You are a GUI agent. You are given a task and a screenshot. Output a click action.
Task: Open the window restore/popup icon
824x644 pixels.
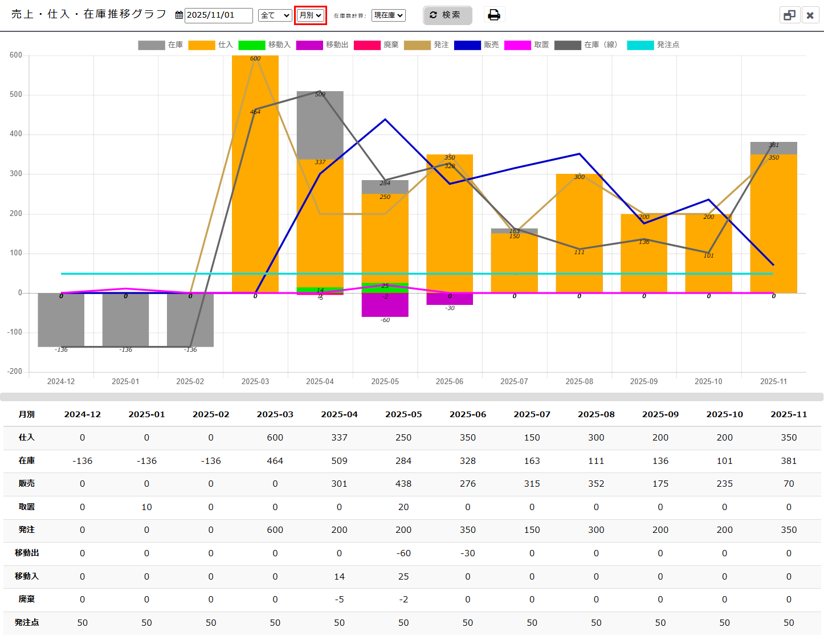(x=789, y=15)
